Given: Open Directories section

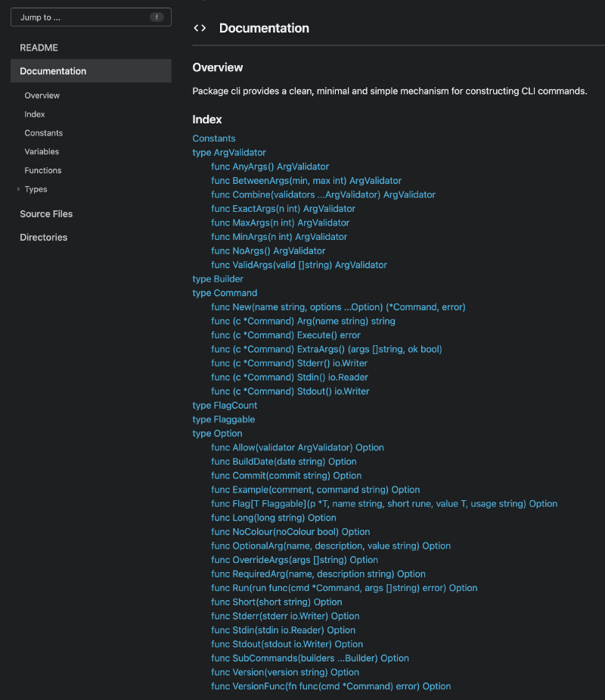Looking at the screenshot, I should (43, 238).
